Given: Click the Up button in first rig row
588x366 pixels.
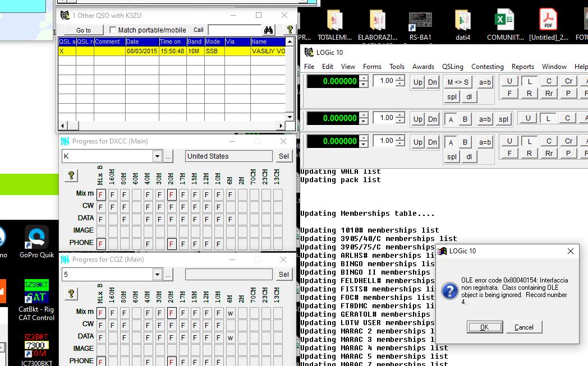Looking at the screenshot, I should point(418,82).
